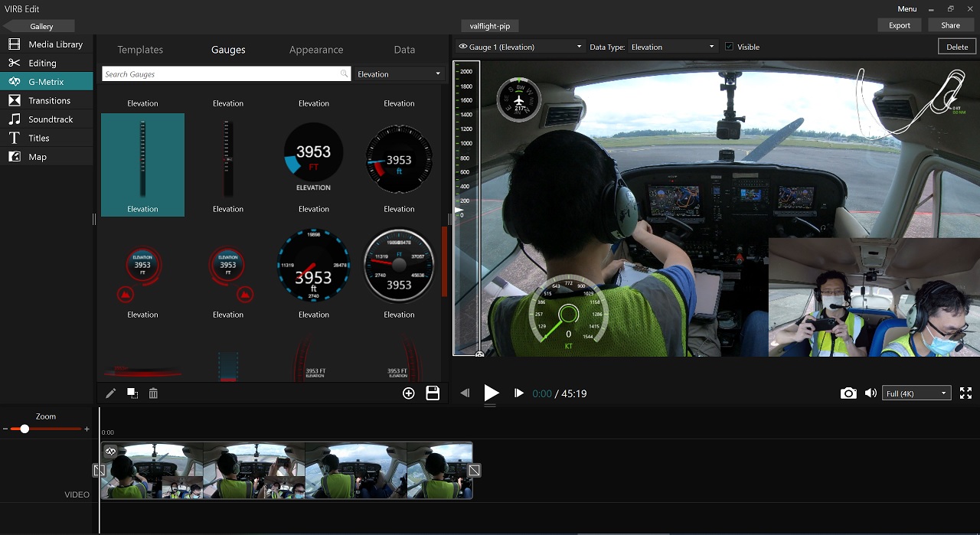980x535 pixels.
Task: Open the Full (4K) quality dropdown
Action: pyautogui.click(x=916, y=393)
